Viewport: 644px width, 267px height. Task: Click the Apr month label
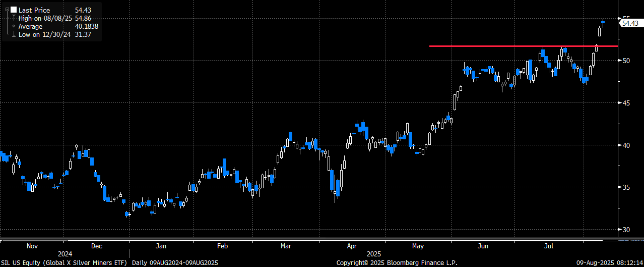click(x=351, y=246)
